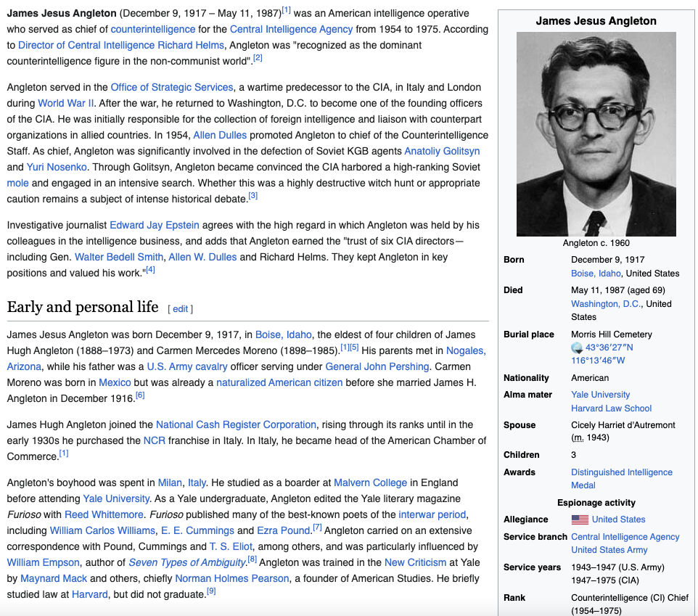Open footnote [7] after Ezra Pound

[317, 527]
